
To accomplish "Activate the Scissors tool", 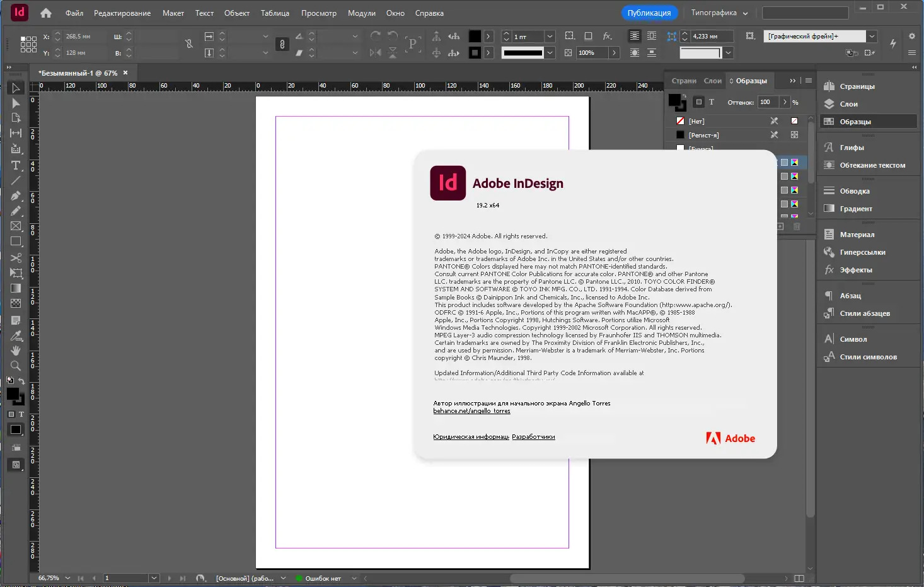I will (16, 257).
